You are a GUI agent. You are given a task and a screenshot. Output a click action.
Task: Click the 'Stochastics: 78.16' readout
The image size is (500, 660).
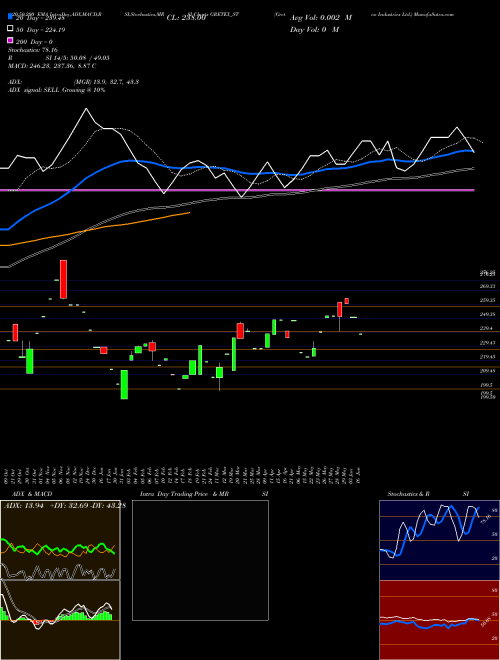point(33,50)
